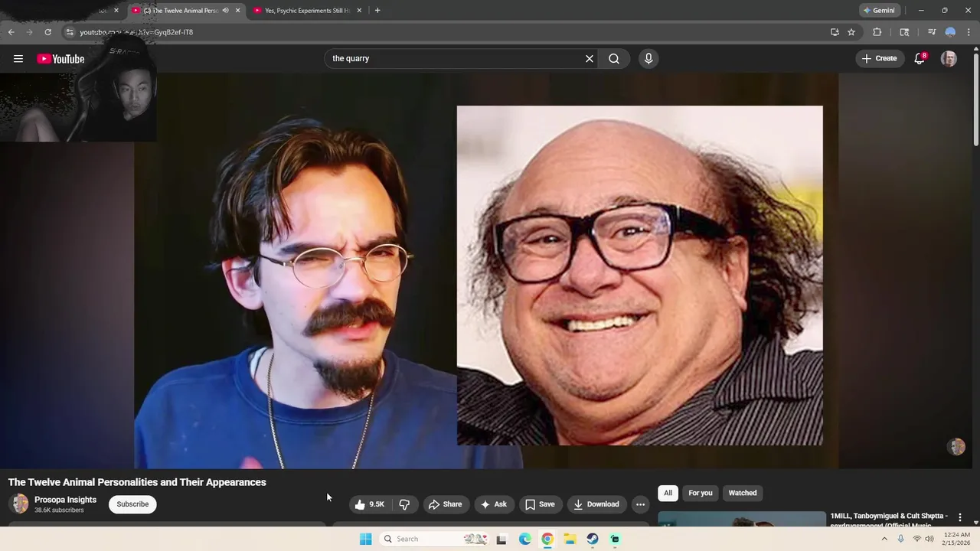This screenshot has height=551, width=980.
Task: Ask about this video
Action: pyautogui.click(x=494, y=504)
